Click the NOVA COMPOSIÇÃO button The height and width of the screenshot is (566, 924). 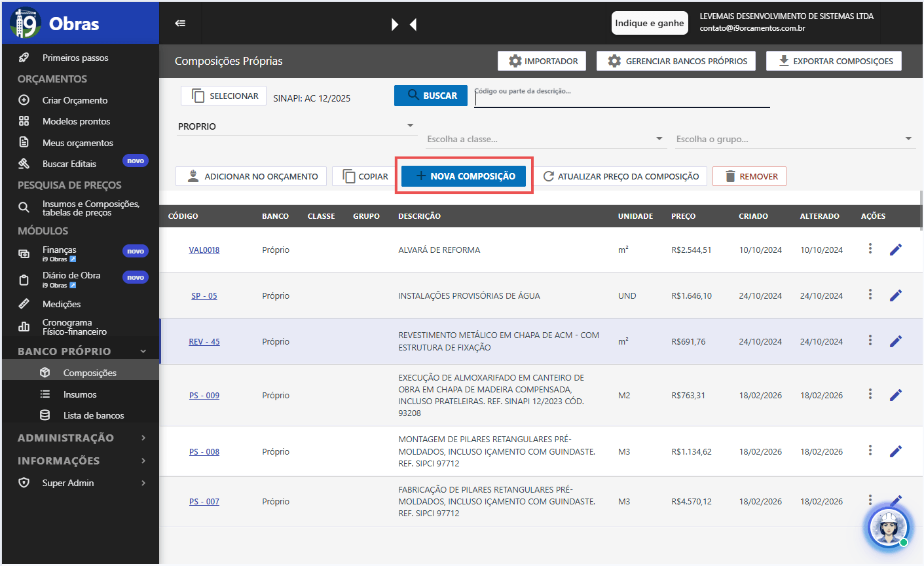tap(464, 176)
